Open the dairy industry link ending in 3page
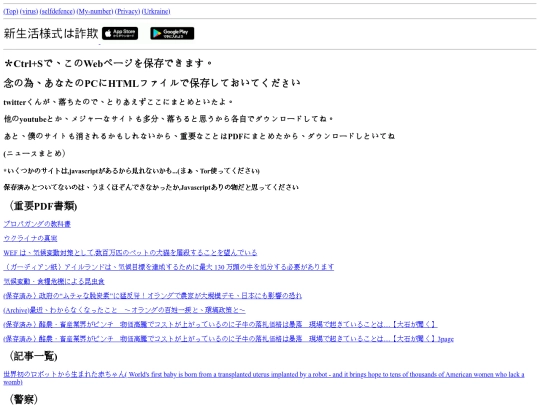The image size is (540, 405). (229, 339)
